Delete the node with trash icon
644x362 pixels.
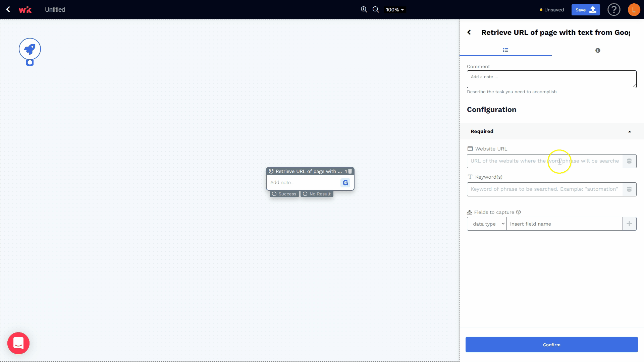point(350,171)
